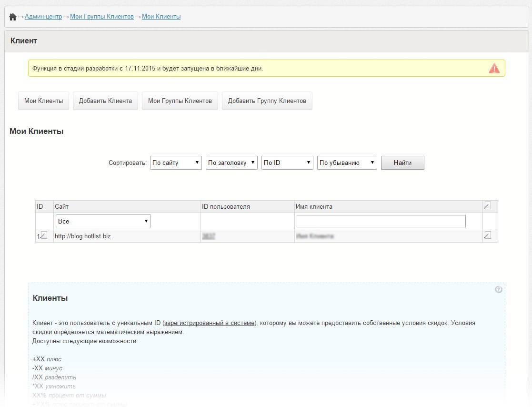Image resolution: width=532 pixels, height=407 pixels.
Task: Switch to the 'Мои Клиенты' tab button
Action: tap(44, 101)
